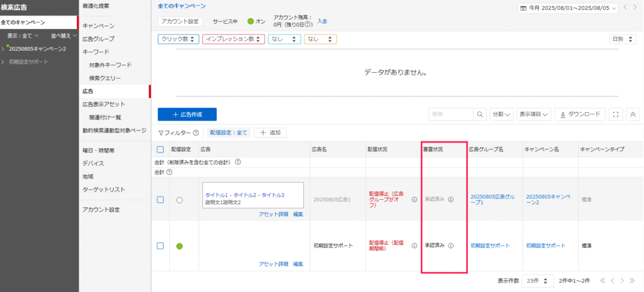Open the teal-bordered なし metric dropdown
Image resolution: width=644 pixels, height=292 pixels.
(285, 40)
